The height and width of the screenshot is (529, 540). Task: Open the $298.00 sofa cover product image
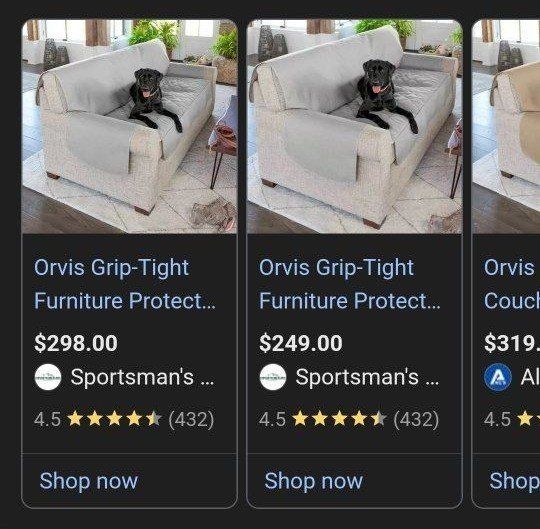(x=129, y=126)
